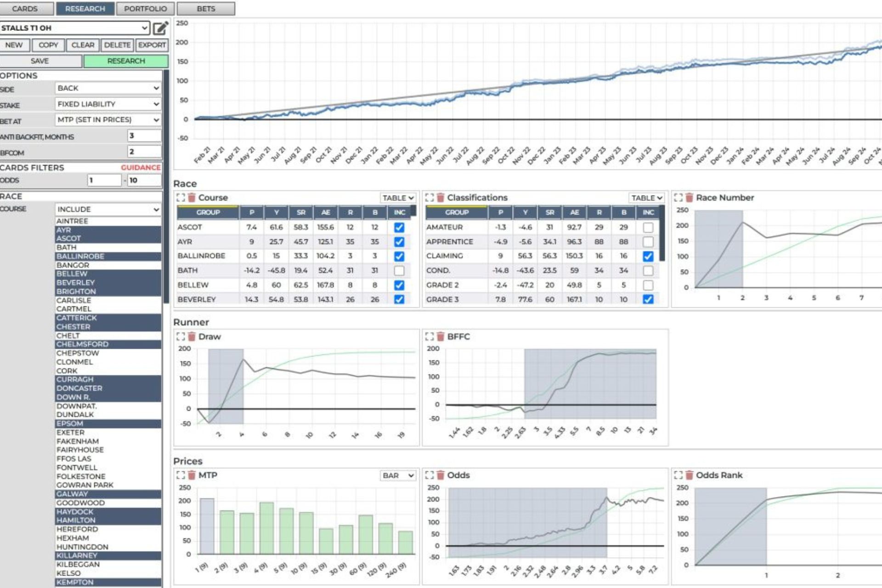Expand the Classifications panel to fullscreen

tap(430, 198)
